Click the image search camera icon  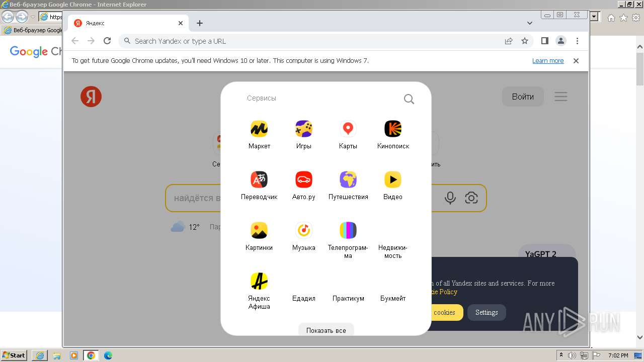[471, 198]
